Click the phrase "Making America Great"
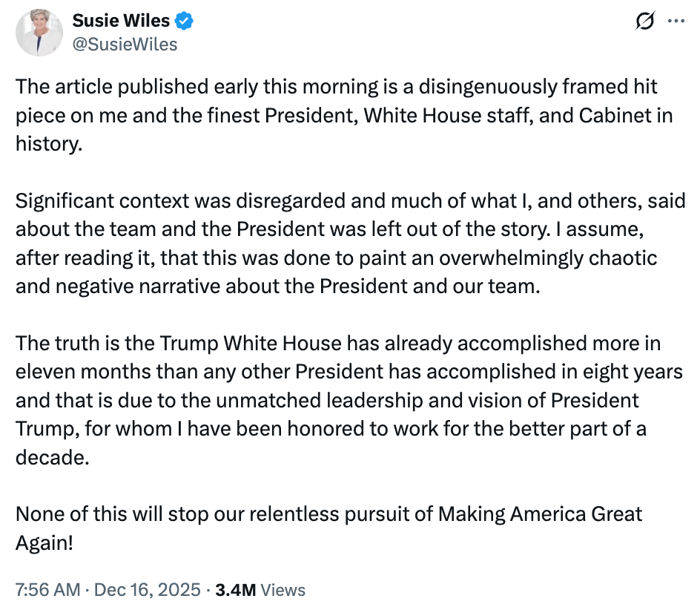The width and height of the screenshot is (700, 610). (540, 514)
